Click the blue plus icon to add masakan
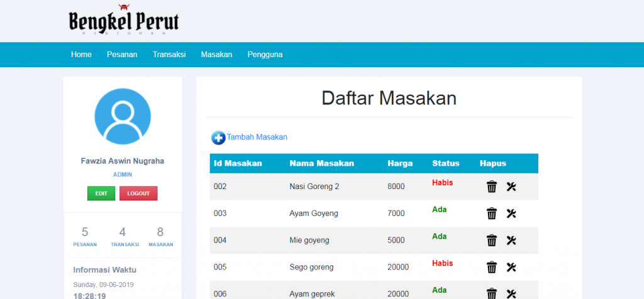644x299 pixels. (218, 138)
